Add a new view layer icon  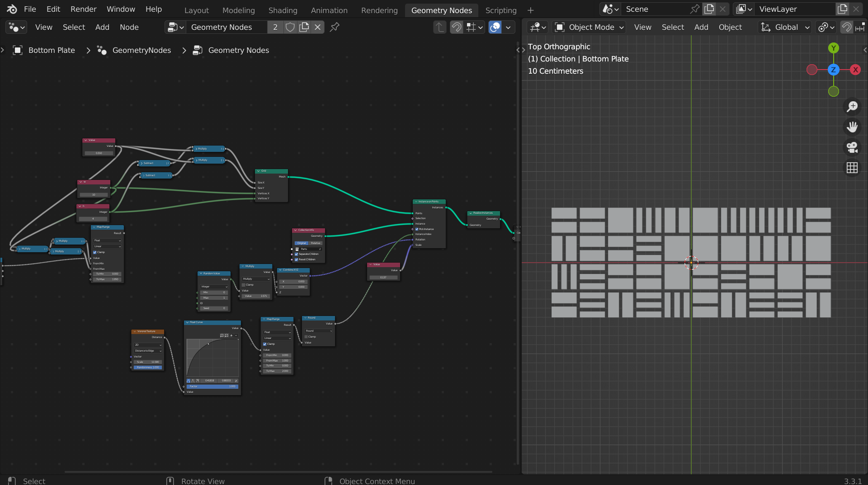pos(843,9)
